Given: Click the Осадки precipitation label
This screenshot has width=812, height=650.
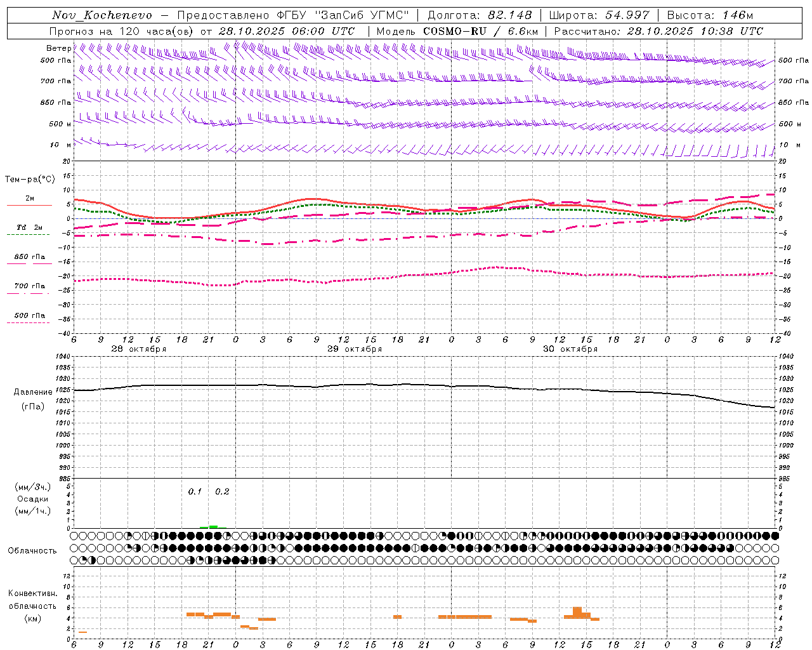Looking at the screenshot, I should click(32, 499).
